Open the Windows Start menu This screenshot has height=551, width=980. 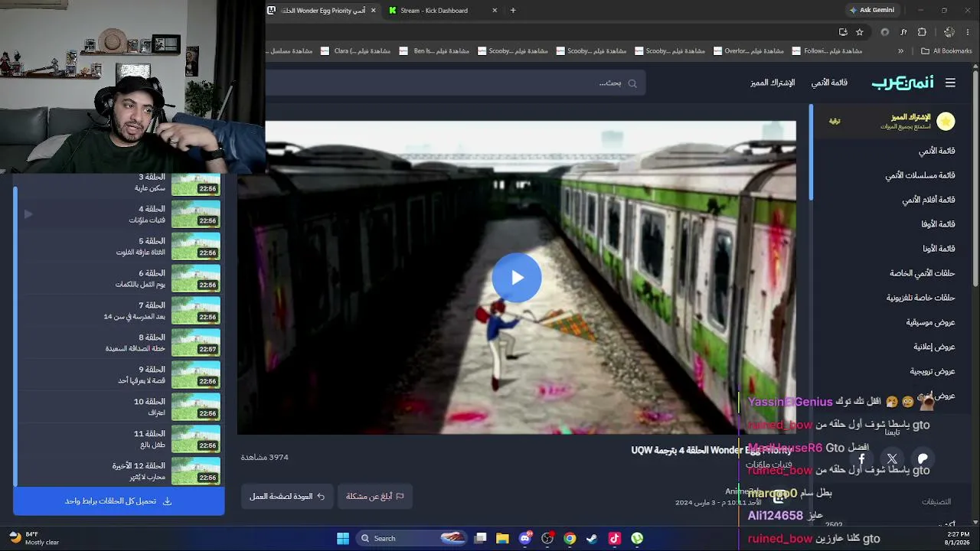[343, 538]
